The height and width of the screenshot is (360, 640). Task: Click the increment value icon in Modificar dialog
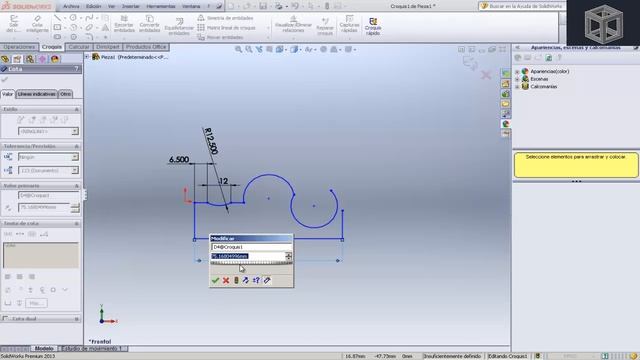[x=256, y=280]
